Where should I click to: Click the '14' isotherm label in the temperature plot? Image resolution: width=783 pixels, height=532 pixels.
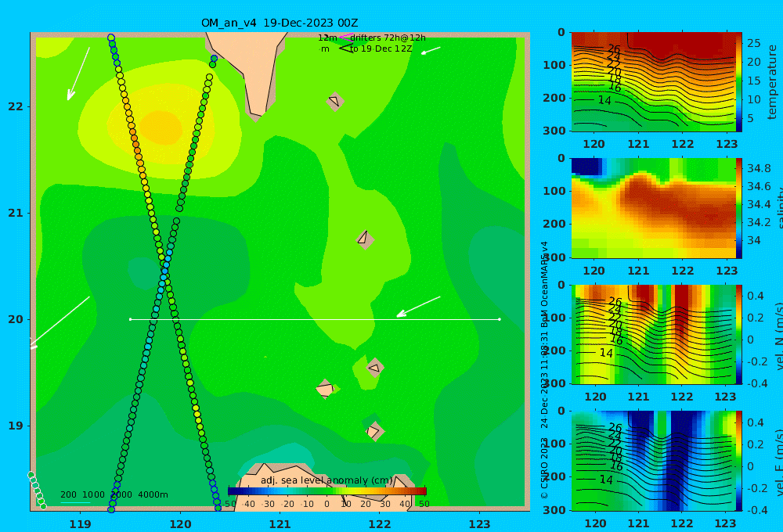click(x=604, y=100)
